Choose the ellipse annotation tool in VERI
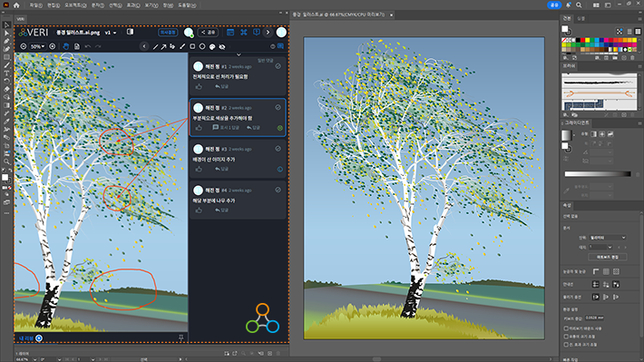This screenshot has height=362, width=644. pyautogui.click(x=202, y=46)
